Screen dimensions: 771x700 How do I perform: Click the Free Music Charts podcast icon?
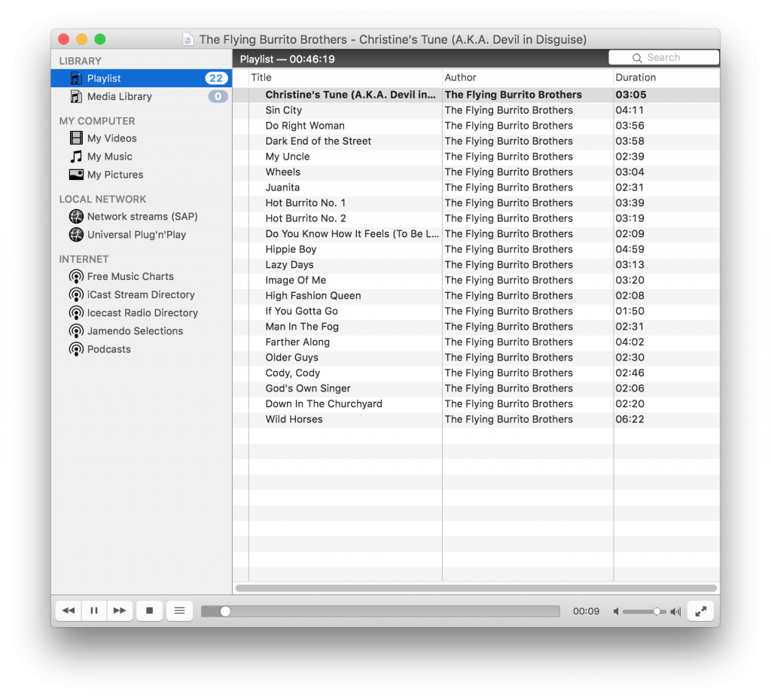76,276
